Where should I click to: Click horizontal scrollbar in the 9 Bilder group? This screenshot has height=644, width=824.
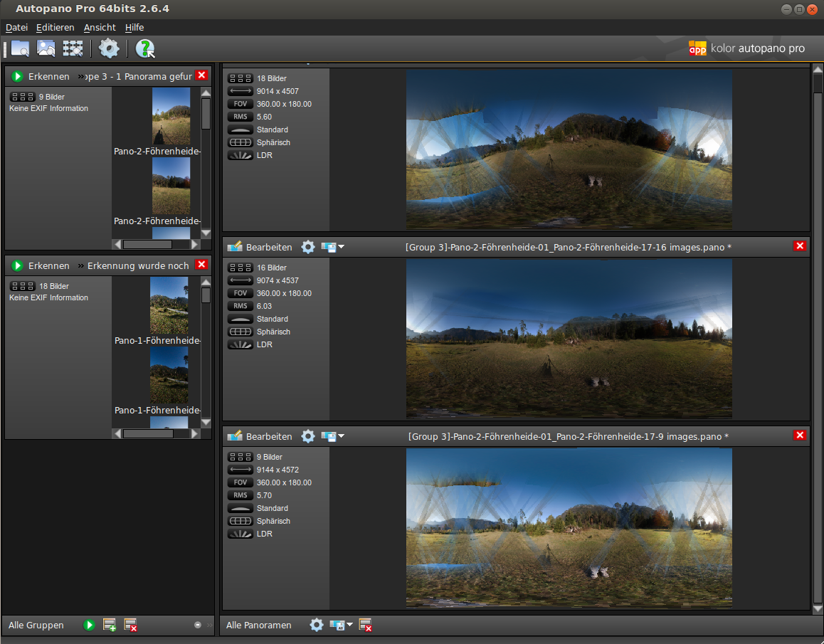(148, 244)
